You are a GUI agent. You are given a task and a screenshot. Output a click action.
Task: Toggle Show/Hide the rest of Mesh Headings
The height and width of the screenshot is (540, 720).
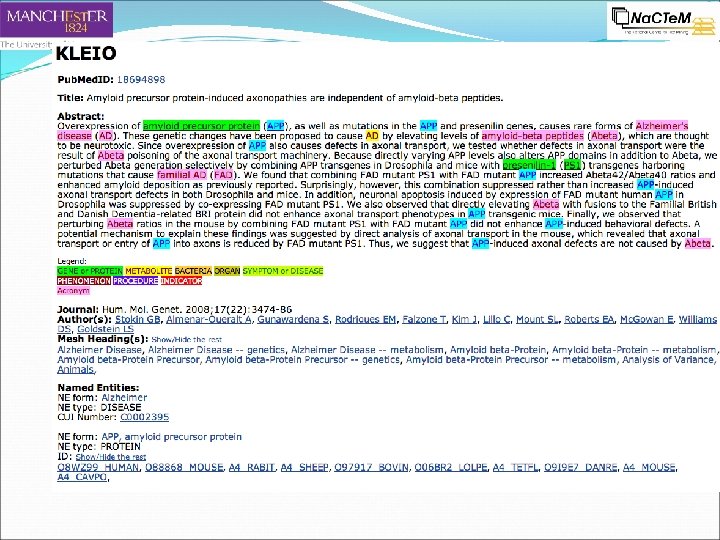click(x=186, y=340)
